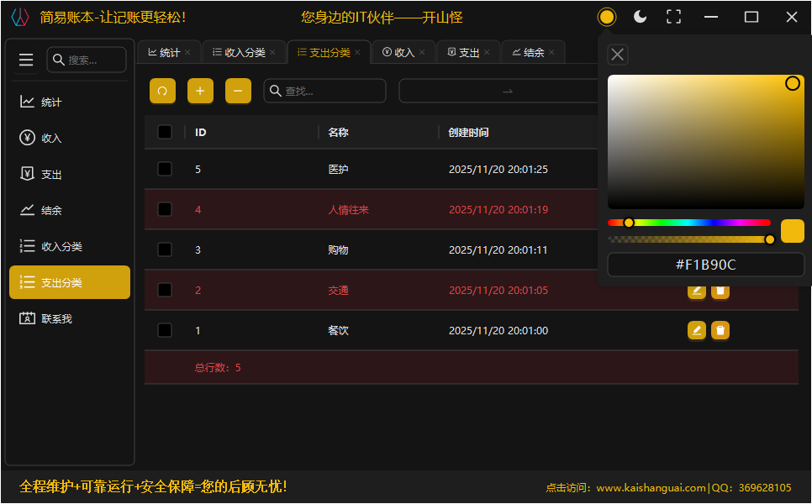Click the minus delete button
The image size is (812, 504).
click(238, 91)
